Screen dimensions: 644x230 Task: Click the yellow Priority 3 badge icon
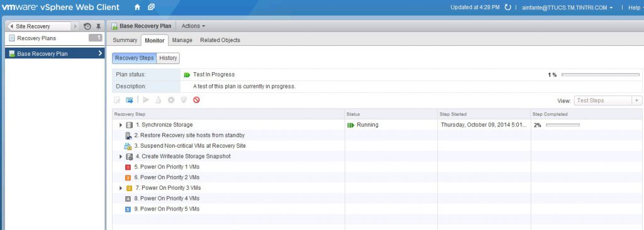coord(129,188)
